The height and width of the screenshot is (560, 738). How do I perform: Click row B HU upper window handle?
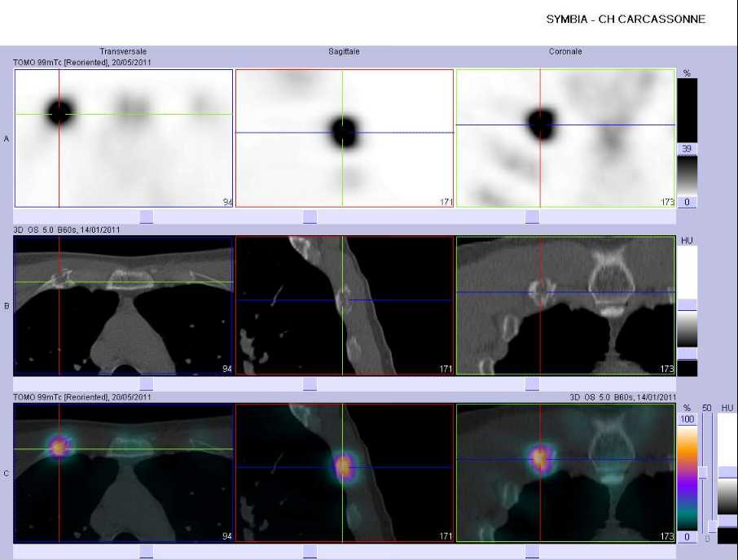687,304
